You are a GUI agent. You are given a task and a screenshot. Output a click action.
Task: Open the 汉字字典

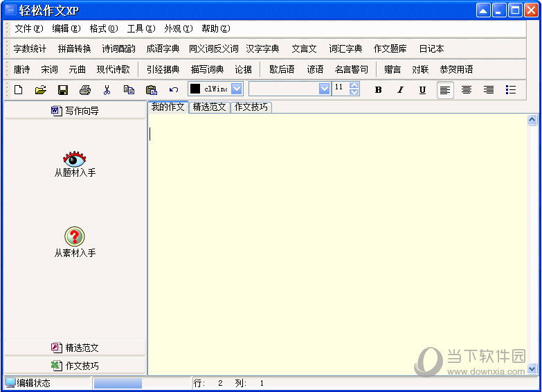(262, 48)
